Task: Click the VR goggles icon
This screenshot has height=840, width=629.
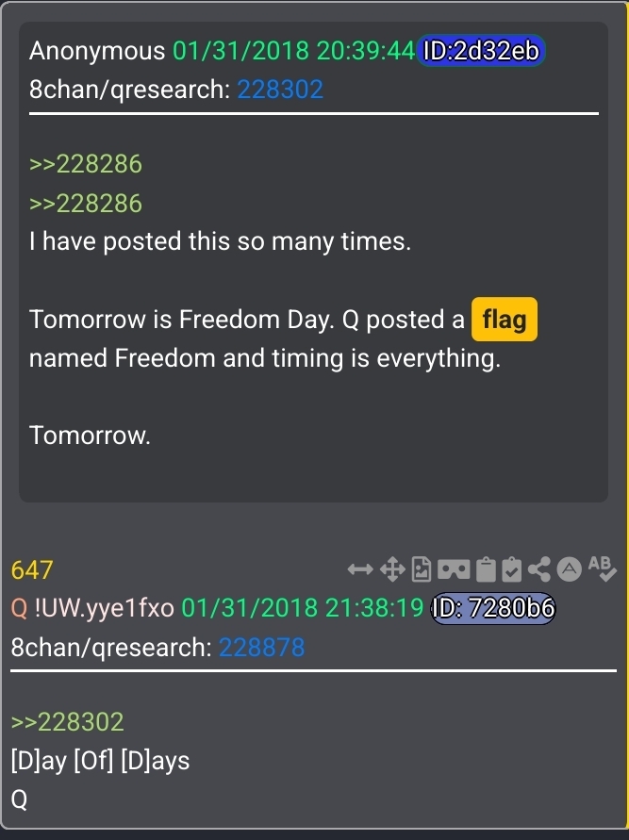Action: point(454,569)
